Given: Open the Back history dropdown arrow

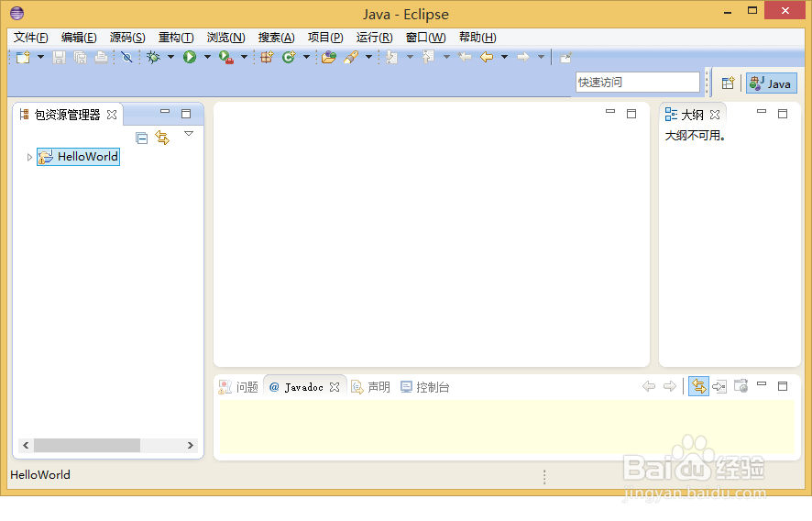Looking at the screenshot, I should tap(504, 57).
